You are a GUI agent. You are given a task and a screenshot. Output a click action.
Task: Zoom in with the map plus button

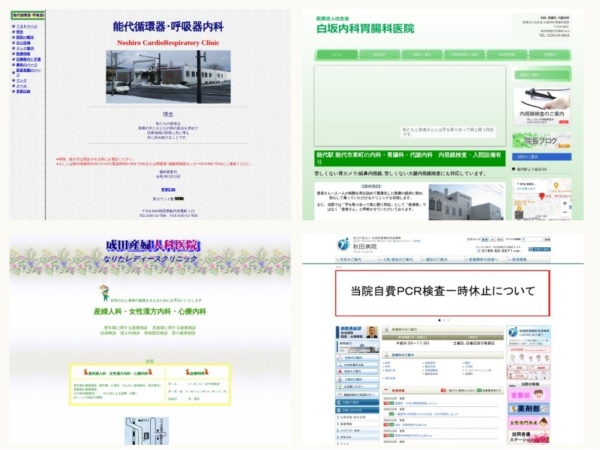565,202
